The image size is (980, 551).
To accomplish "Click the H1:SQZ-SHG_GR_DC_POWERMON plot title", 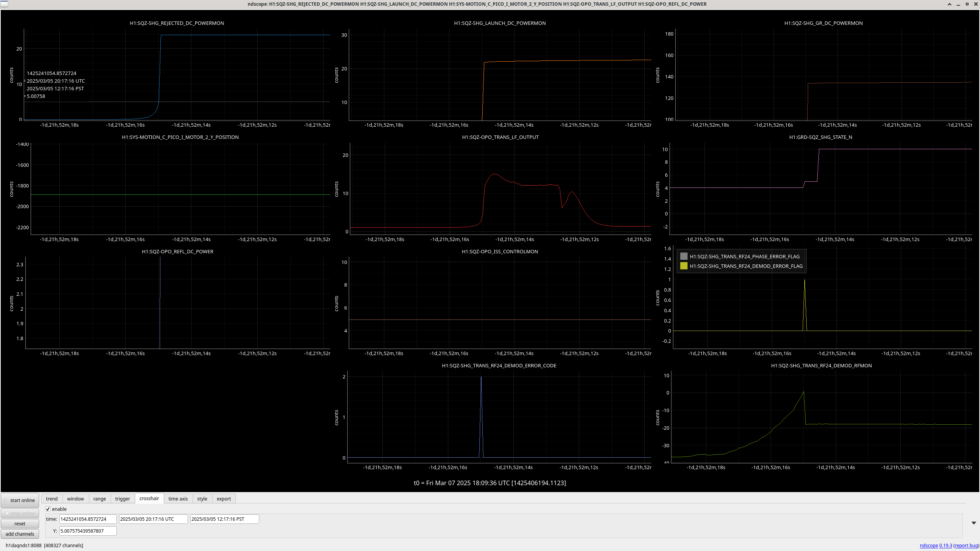I will pyautogui.click(x=823, y=23).
